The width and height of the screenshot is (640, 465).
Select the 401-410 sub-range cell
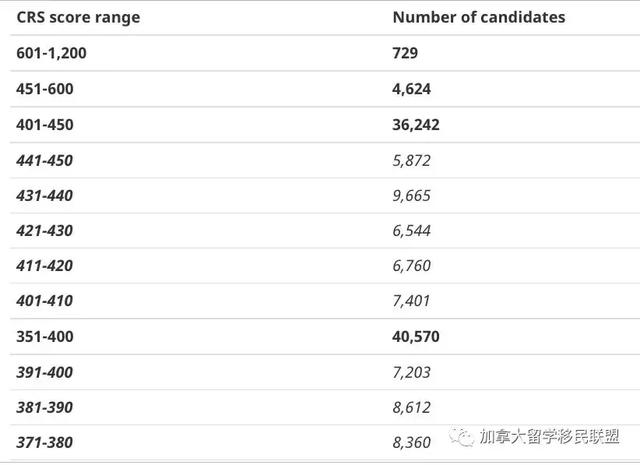[x=44, y=301]
